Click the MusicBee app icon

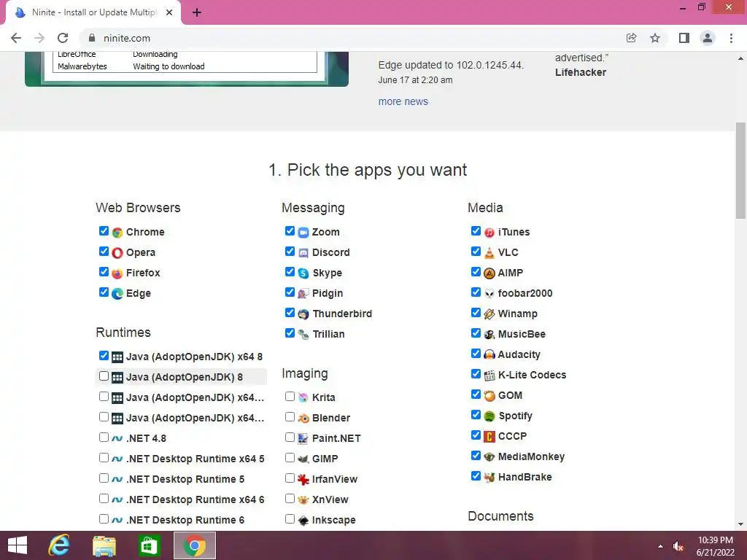click(489, 334)
